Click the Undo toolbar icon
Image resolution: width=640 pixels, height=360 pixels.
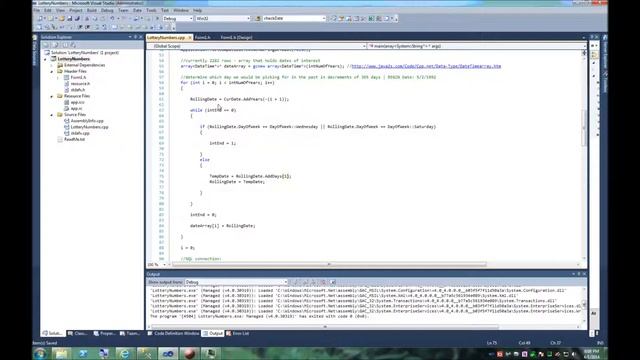pos(112,18)
